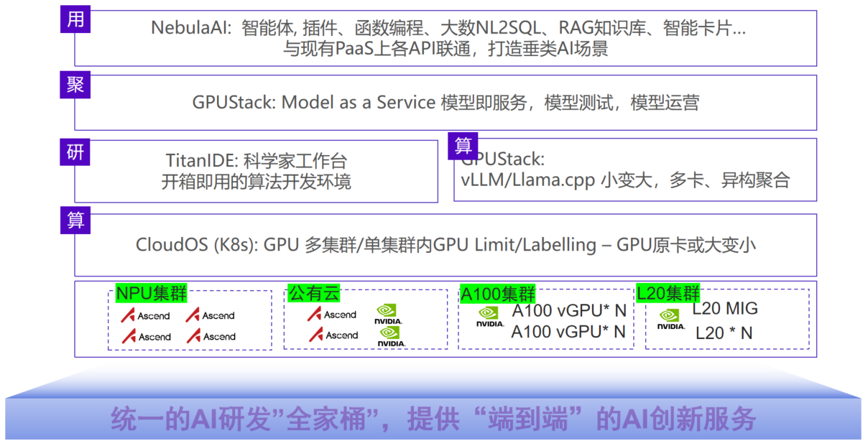This screenshot has width=868, height=441.
Task: Select the green 公有云 label
Action: tap(314, 294)
